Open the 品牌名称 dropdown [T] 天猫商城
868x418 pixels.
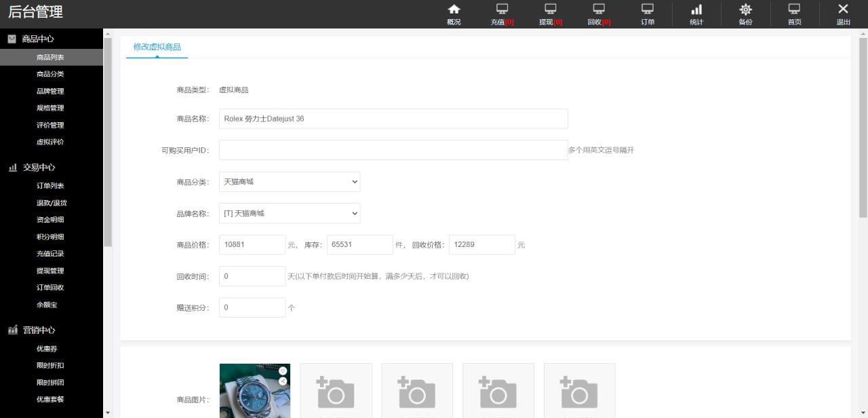290,213
